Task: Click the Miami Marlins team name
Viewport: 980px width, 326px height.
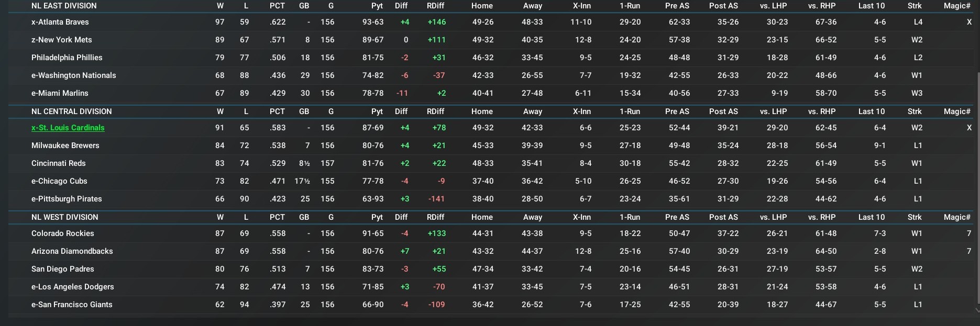Action: point(60,93)
